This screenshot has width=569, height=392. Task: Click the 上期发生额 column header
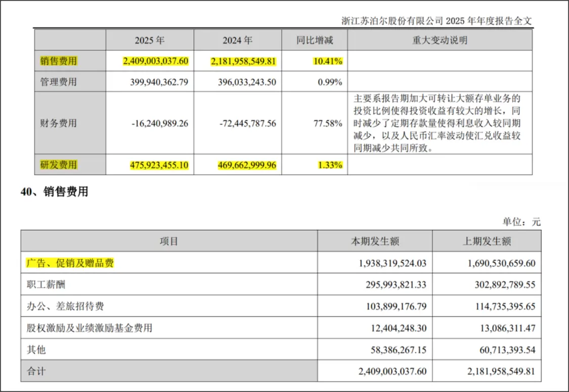click(x=487, y=241)
